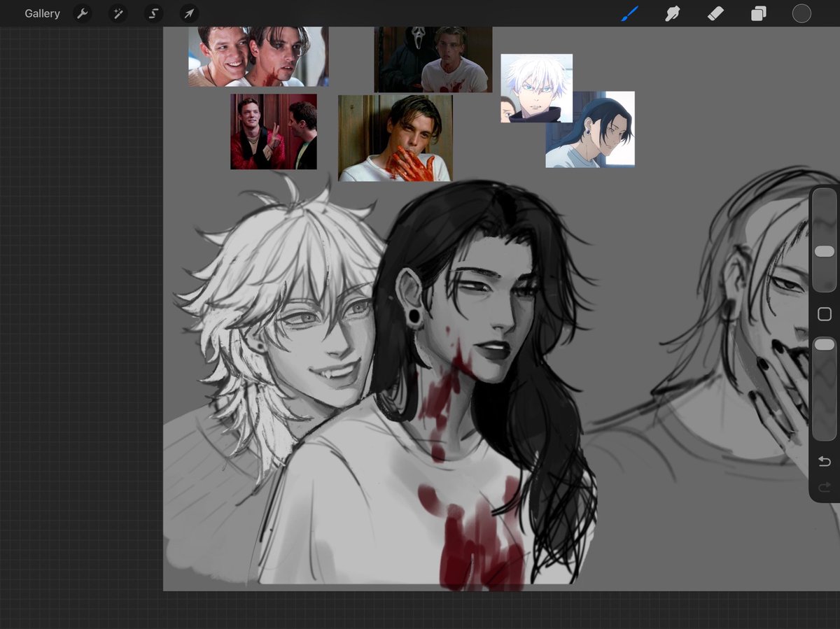
Task: Undo the last brush stroke
Action: coord(824,461)
